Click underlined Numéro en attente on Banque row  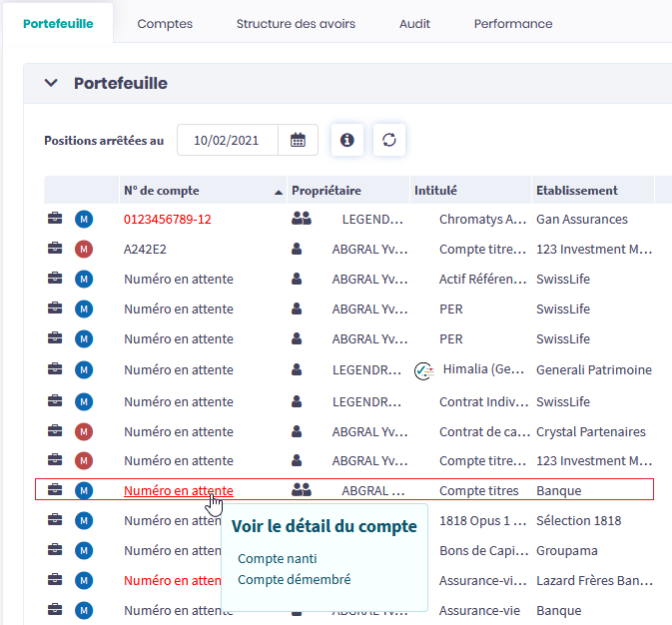point(178,490)
